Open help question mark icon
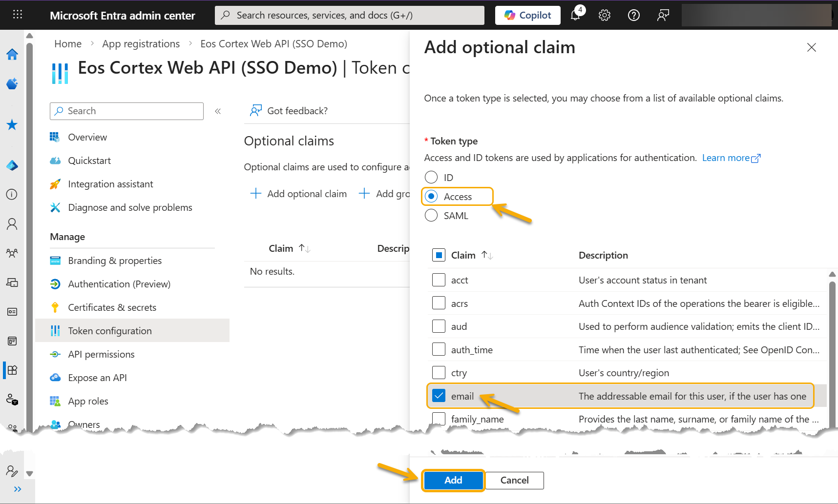838x504 pixels. [x=634, y=15]
